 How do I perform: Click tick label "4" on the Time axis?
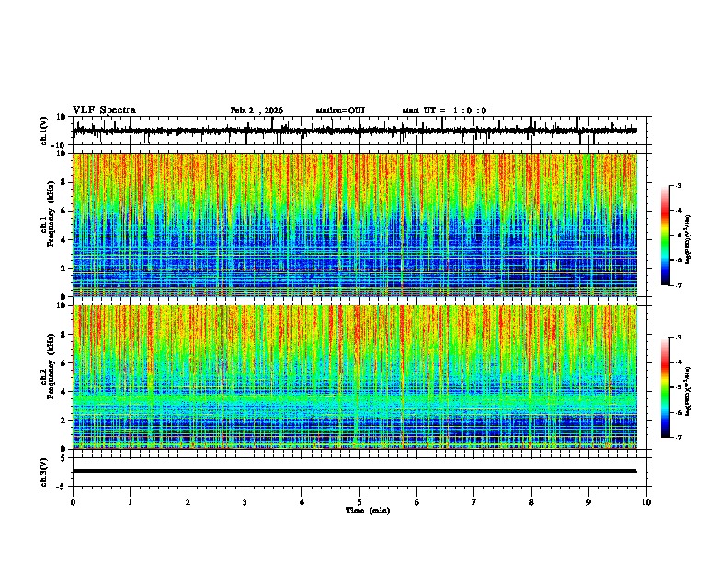(x=302, y=502)
